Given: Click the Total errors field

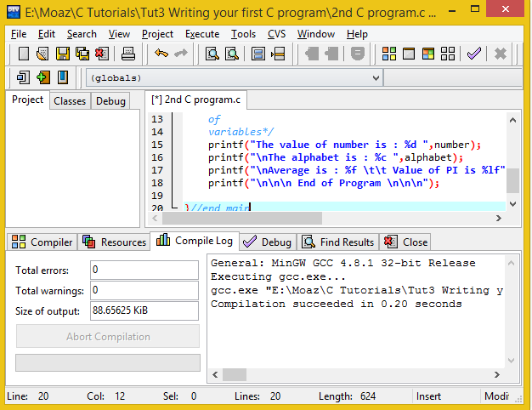Looking at the screenshot, I should [144, 270].
